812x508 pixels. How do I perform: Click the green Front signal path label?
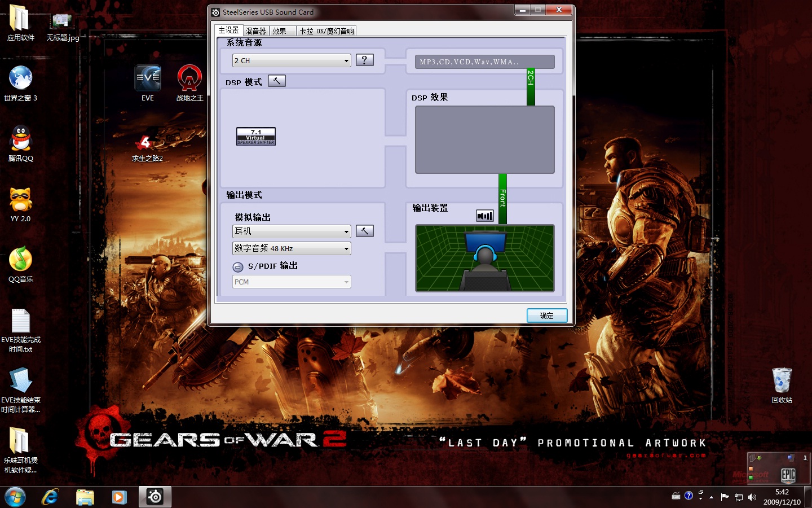tap(502, 198)
